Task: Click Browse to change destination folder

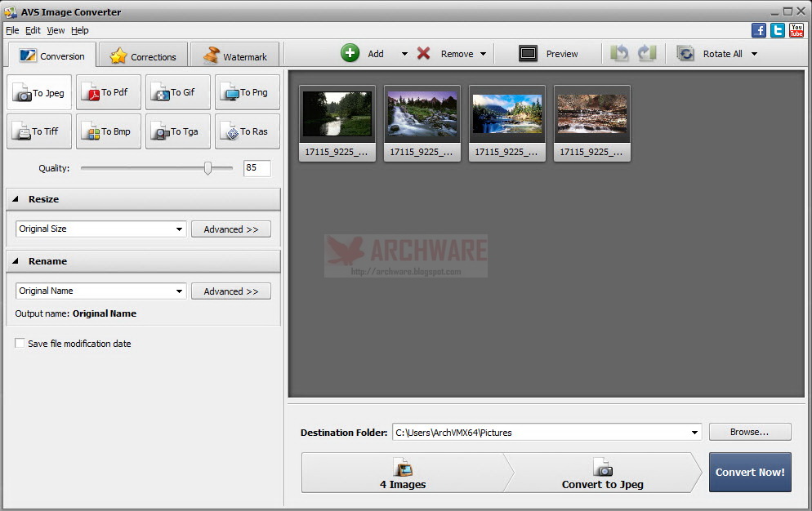Action: [749, 431]
